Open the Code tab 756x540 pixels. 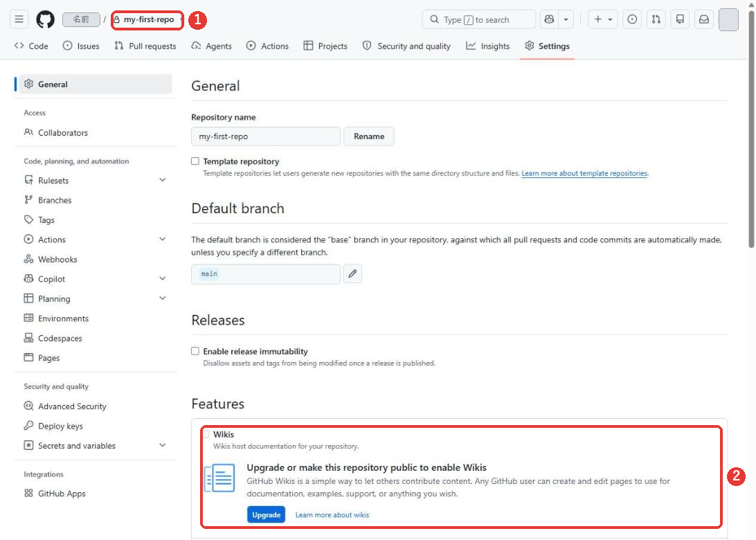coord(31,46)
